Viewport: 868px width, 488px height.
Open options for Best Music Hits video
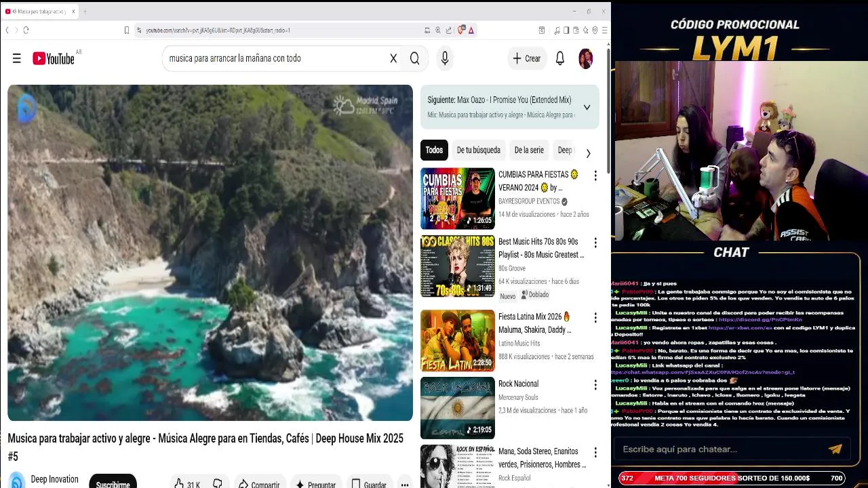point(595,243)
